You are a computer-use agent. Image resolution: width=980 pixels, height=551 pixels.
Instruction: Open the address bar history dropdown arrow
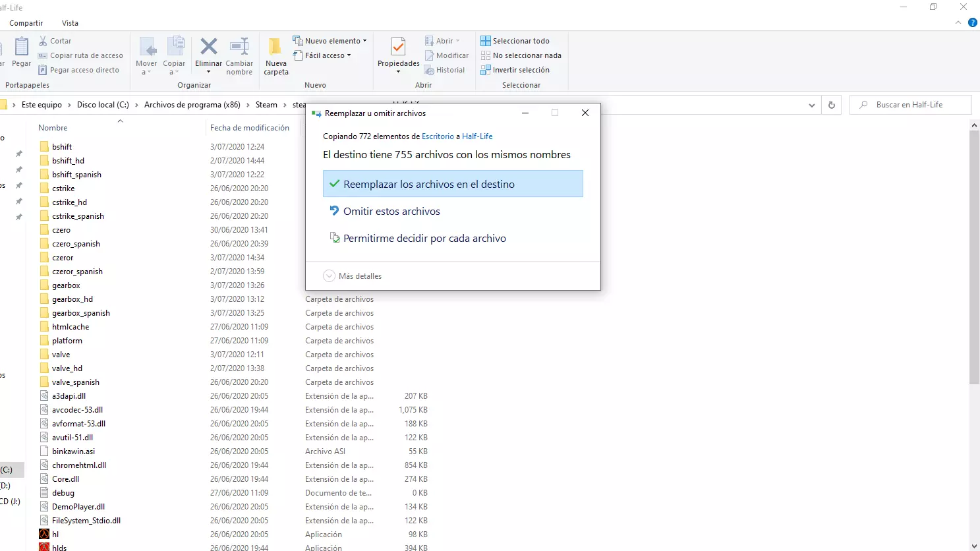coord(811,105)
